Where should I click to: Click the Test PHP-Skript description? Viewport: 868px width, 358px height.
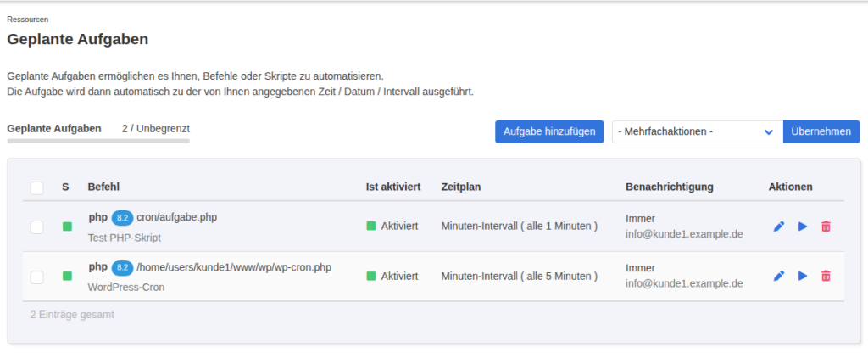click(124, 238)
